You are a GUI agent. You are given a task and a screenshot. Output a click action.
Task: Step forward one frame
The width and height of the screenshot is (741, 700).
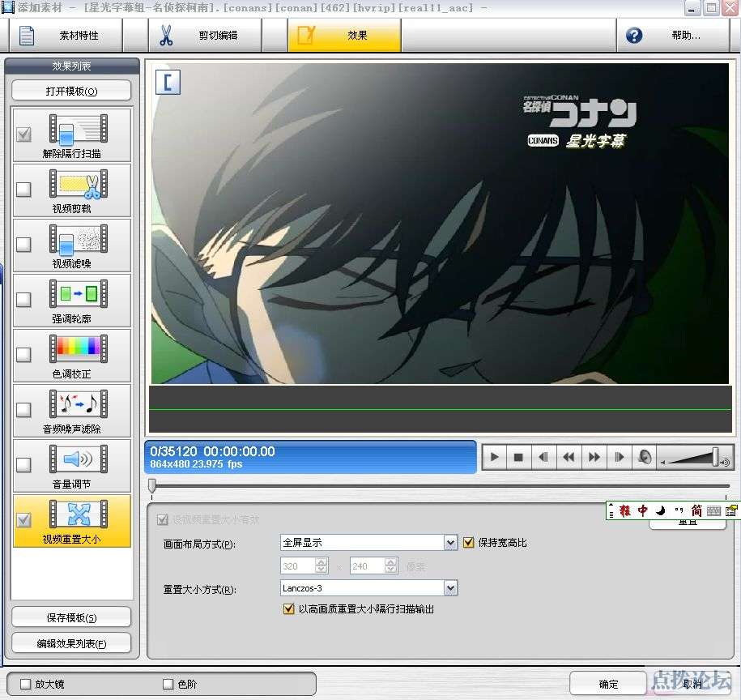[619, 457]
